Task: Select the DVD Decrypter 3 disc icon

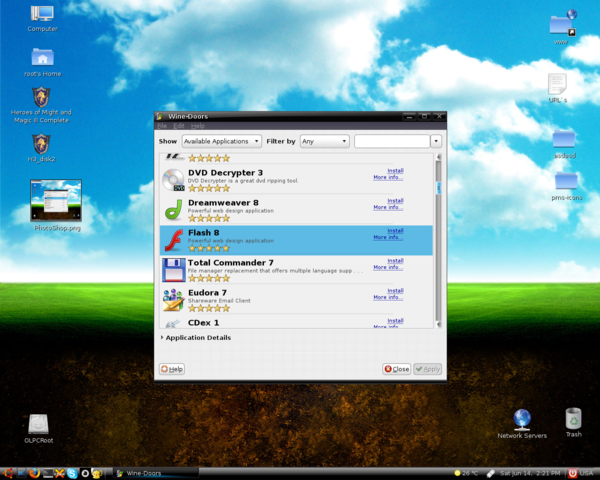Action: (173, 180)
